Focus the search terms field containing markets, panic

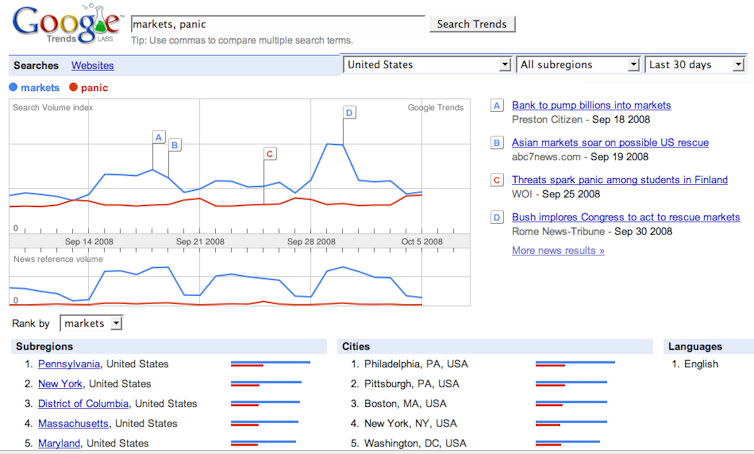278,24
